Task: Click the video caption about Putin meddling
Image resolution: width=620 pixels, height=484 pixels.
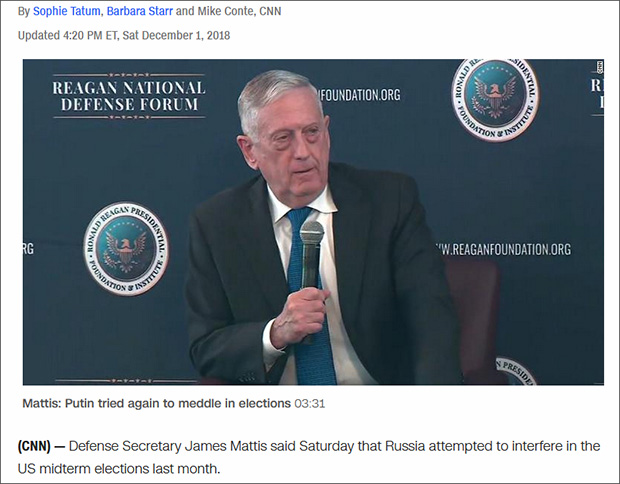Action: tap(157, 403)
